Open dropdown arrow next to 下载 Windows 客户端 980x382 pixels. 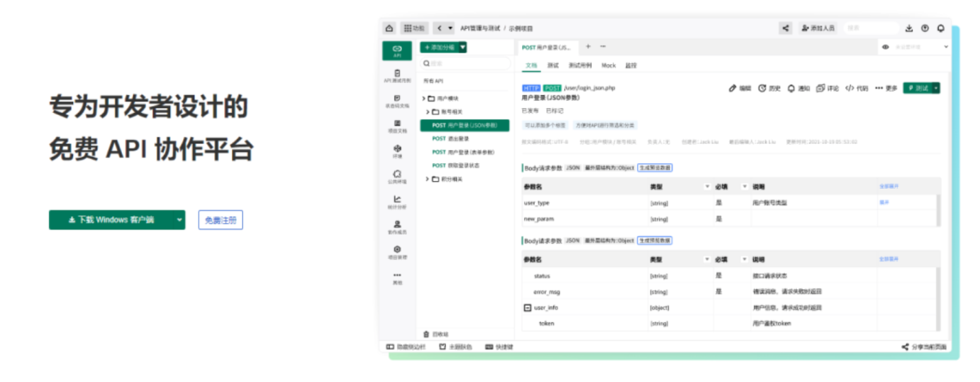pyautogui.click(x=179, y=220)
